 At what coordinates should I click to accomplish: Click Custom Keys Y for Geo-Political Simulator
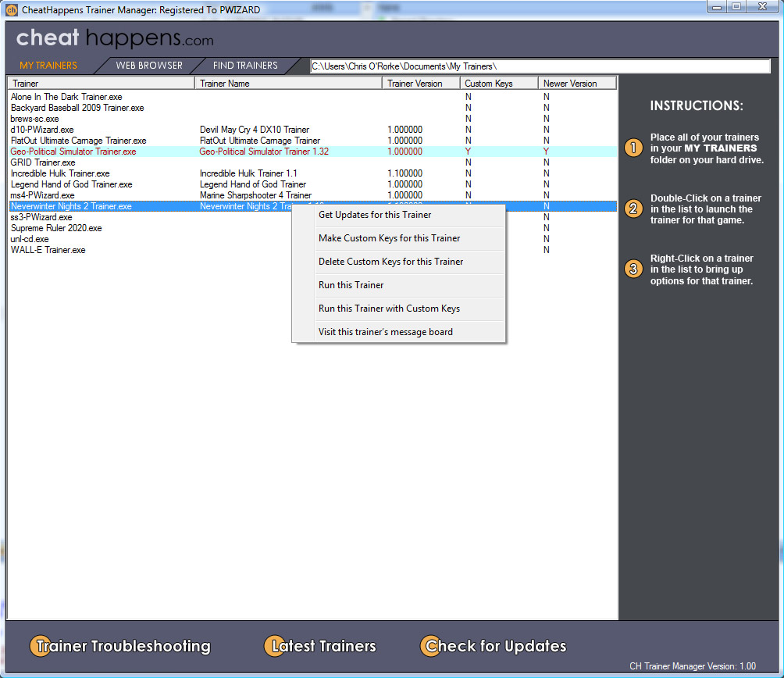(468, 152)
